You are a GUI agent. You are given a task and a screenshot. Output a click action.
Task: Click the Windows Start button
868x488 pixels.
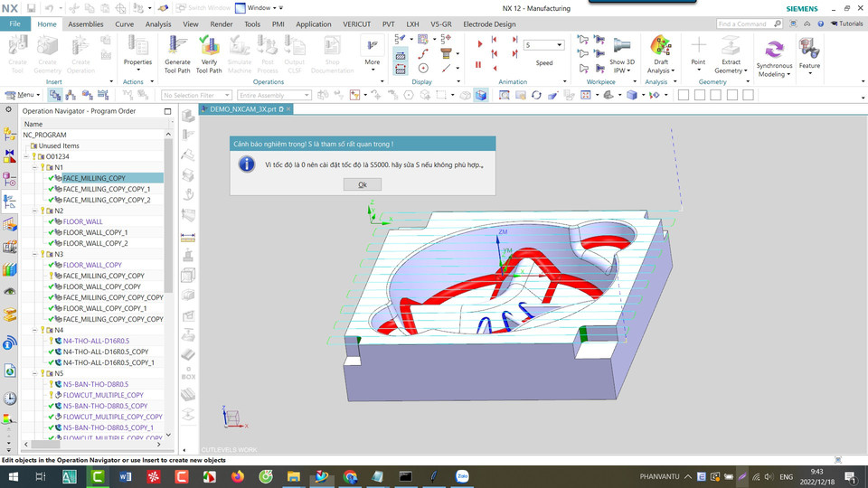click(x=14, y=476)
